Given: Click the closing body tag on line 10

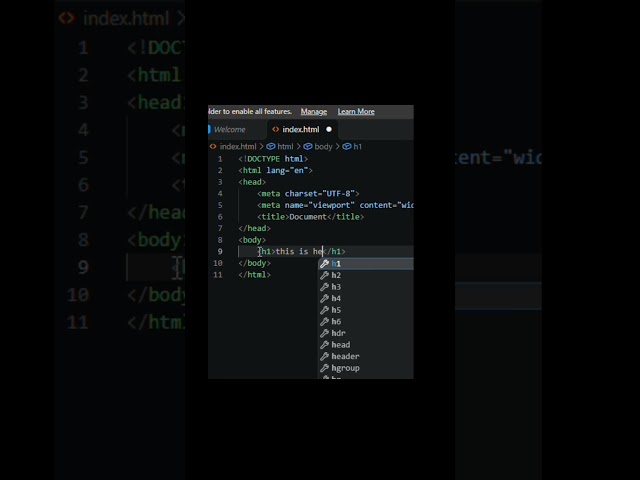Looking at the screenshot, I should (254, 263).
